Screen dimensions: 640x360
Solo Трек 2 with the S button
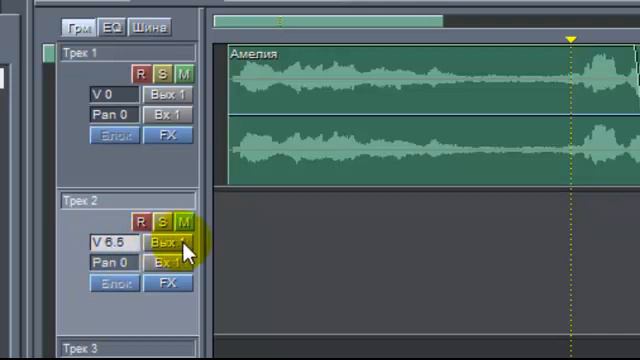coord(162,222)
